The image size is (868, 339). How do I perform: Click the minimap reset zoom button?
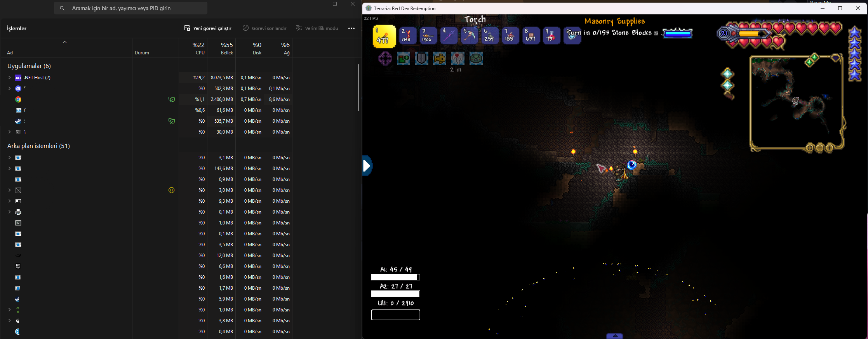810,148
